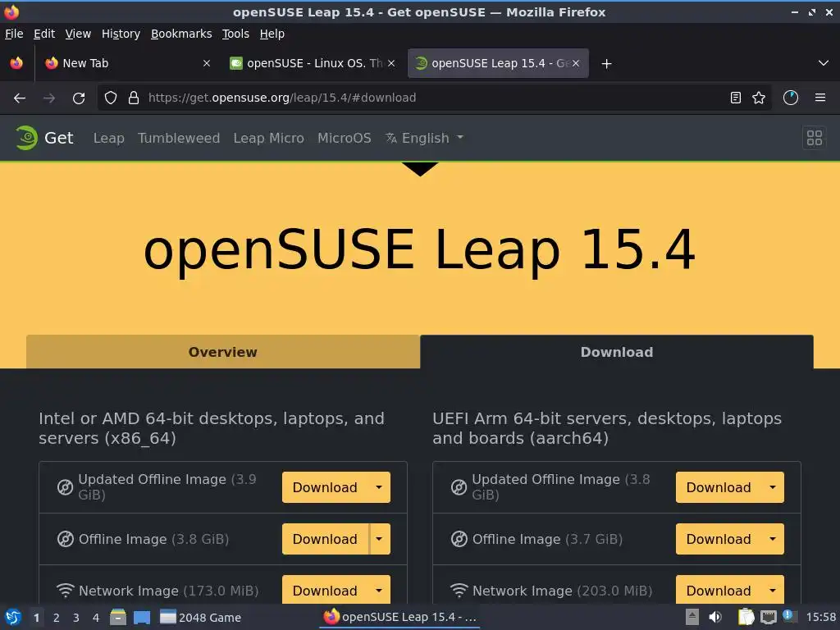This screenshot has height=630, width=840.
Task: Open the volume control in system tray
Action: (715, 617)
